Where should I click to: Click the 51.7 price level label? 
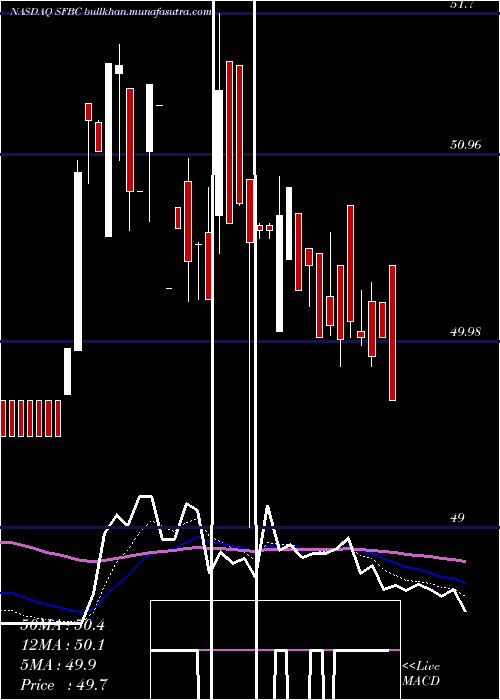coord(462,5)
